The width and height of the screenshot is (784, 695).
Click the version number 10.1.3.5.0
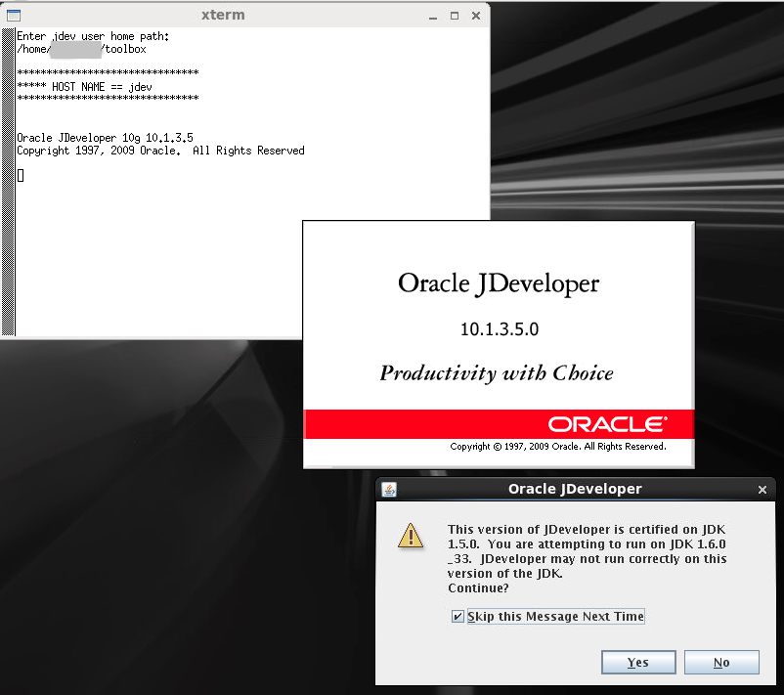[500, 329]
